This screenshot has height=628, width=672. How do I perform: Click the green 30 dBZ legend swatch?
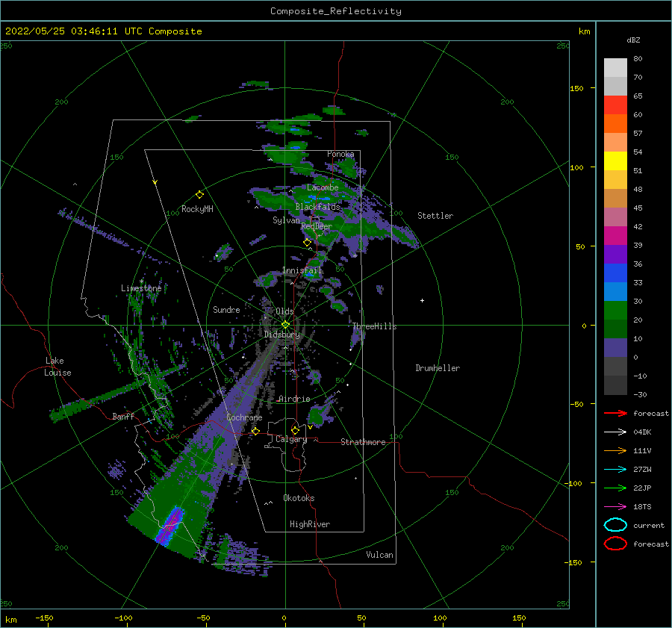pyautogui.click(x=615, y=310)
